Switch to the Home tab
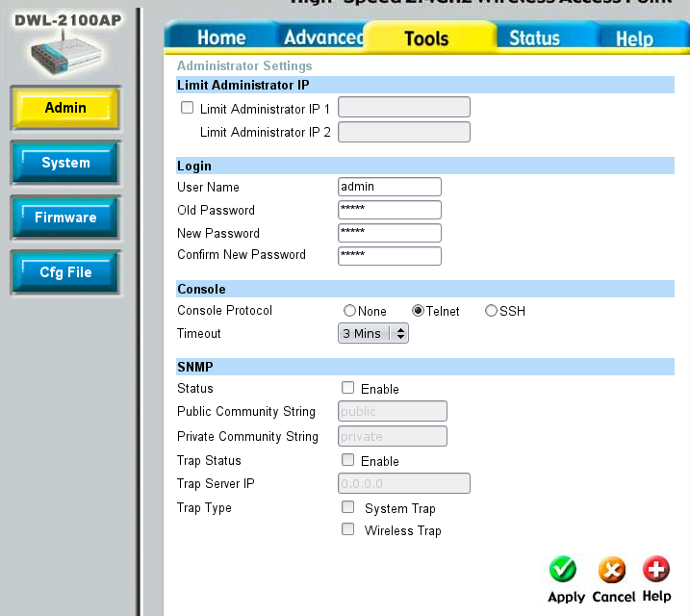 [221, 38]
